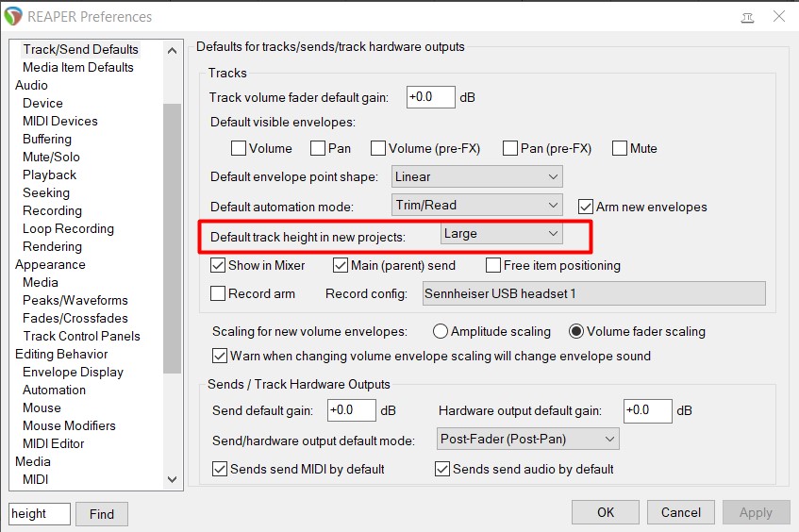
Task: Click Hardware output default gain field
Action: (x=648, y=410)
